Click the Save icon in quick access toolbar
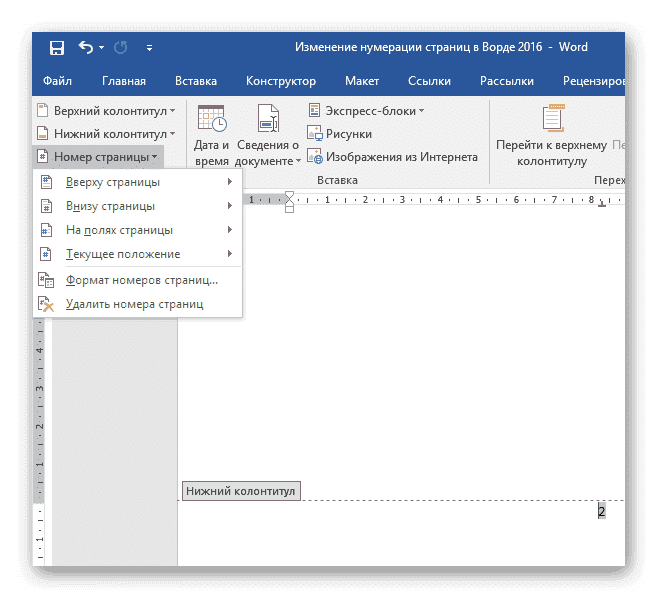Image resolution: width=657 pixels, height=598 pixels. click(56, 47)
